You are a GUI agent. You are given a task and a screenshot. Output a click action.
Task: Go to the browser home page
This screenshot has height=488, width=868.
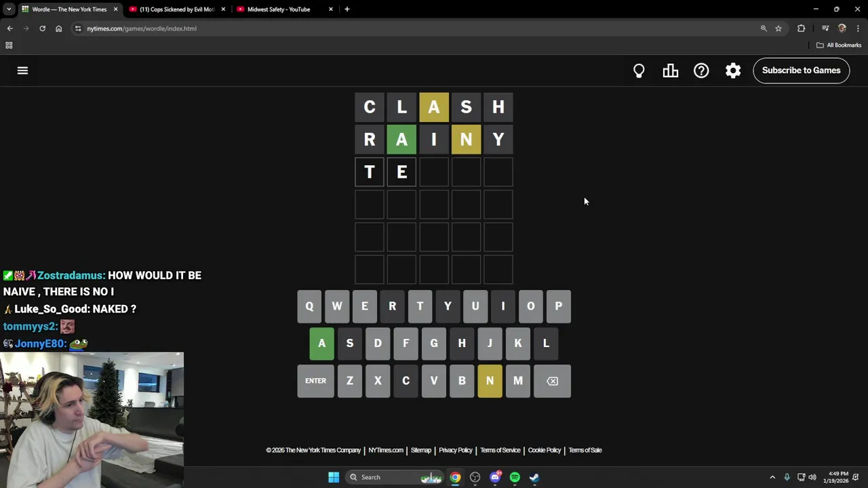(x=58, y=28)
